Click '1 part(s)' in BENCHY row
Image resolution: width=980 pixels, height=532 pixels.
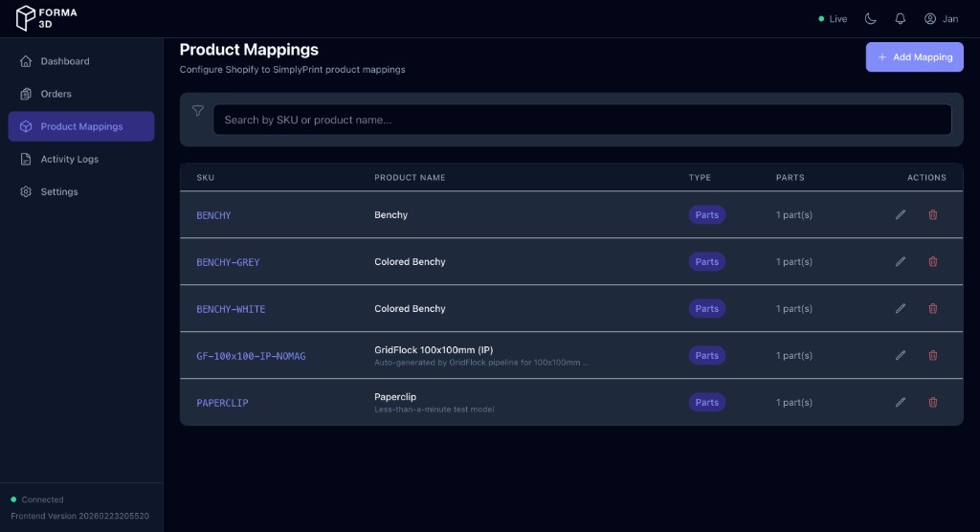click(793, 214)
